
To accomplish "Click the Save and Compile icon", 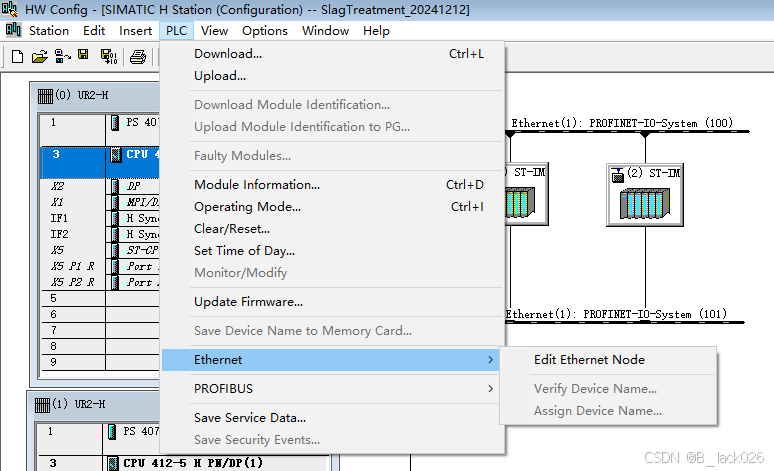I will tap(109, 57).
